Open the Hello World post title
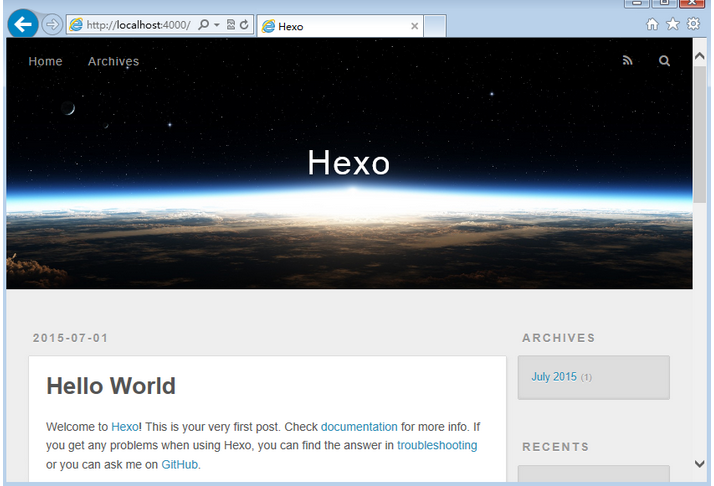The width and height of the screenshot is (714, 486). (111, 386)
